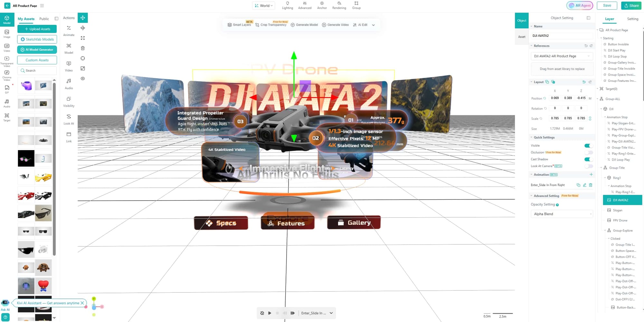The width and height of the screenshot is (644, 322).
Task: Open the DJI AVATA2-AR Product Page reference dropdown
Action: (x=562, y=56)
